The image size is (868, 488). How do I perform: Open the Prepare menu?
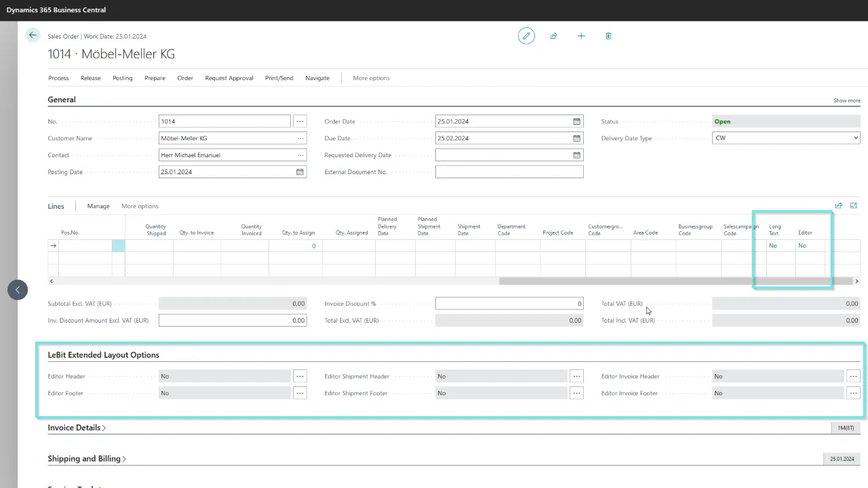click(x=155, y=78)
